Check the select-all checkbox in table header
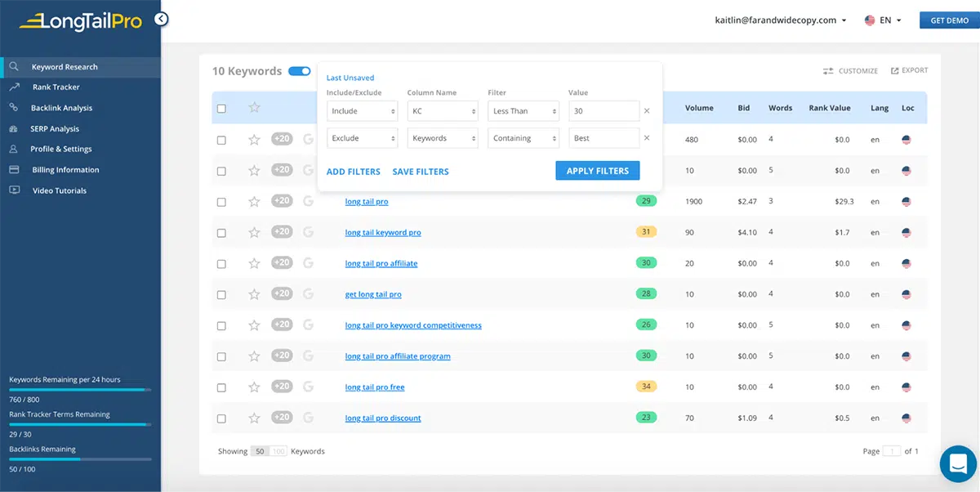 click(x=221, y=108)
